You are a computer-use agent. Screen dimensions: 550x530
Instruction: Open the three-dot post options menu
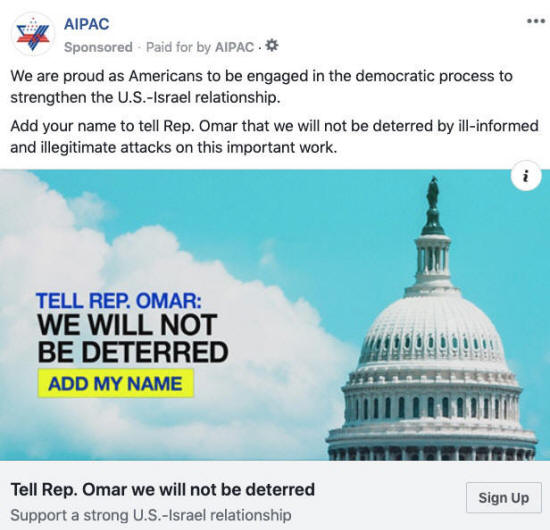click(536, 21)
